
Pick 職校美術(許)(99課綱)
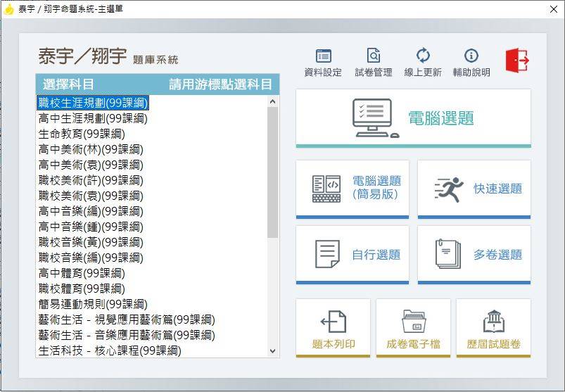91,180
